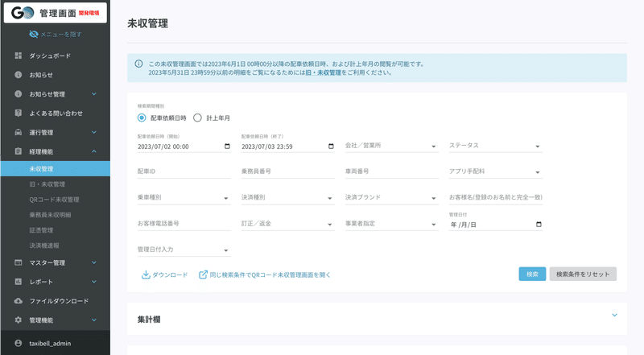This screenshot has height=355, width=644.
Task: Open 管理日付入力 dropdown
Action: 184,250
